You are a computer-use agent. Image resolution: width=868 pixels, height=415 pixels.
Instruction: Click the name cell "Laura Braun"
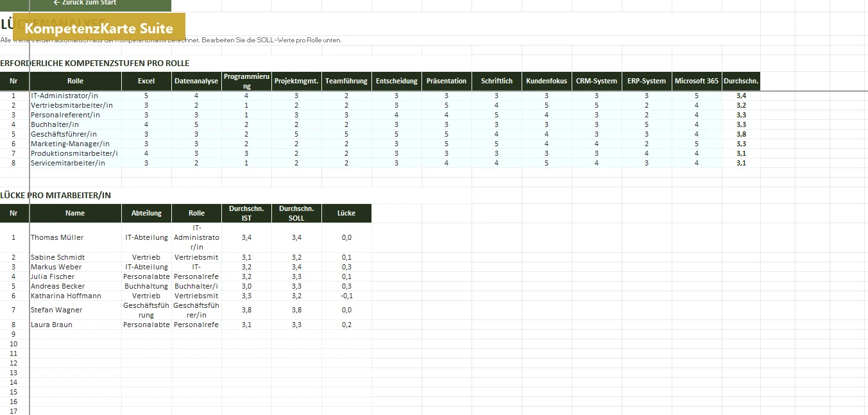pos(76,325)
